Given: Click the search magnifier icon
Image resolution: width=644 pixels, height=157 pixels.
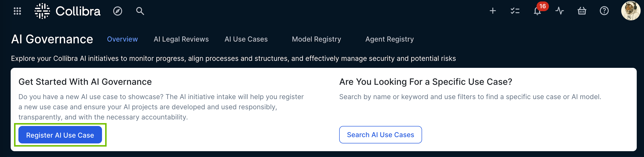Looking at the screenshot, I should tap(140, 11).
